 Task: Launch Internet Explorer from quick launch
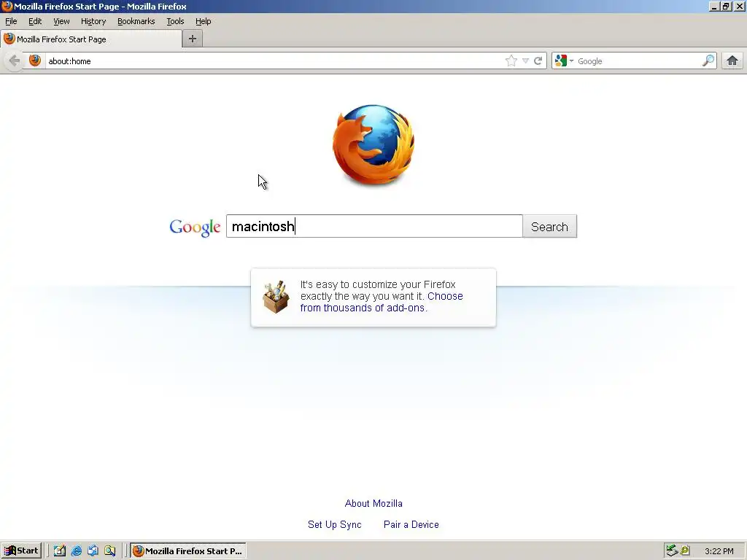tap(76, 551)
